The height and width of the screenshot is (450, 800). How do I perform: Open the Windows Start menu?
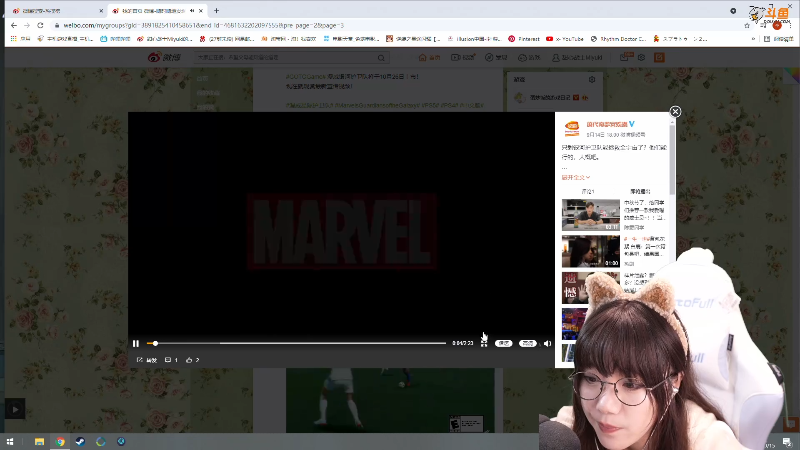tap(10, 442)
